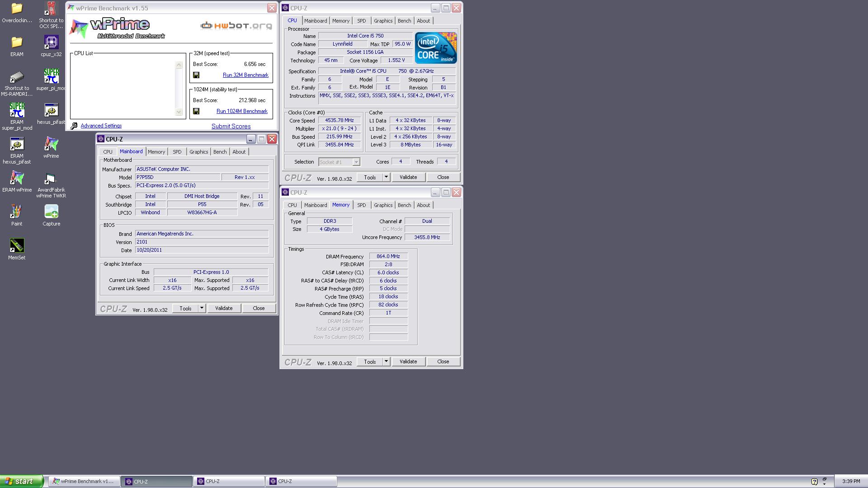Launch ERAM wPrime desktop shortcut
Screen dimensions: 868x488
point(17,182)
